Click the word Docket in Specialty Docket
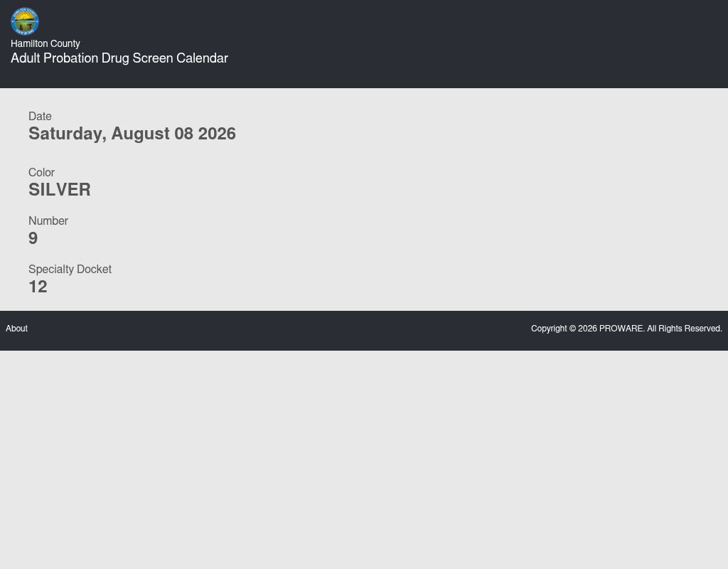The height and width of the screenshot is (569, 728). (94, 269)
